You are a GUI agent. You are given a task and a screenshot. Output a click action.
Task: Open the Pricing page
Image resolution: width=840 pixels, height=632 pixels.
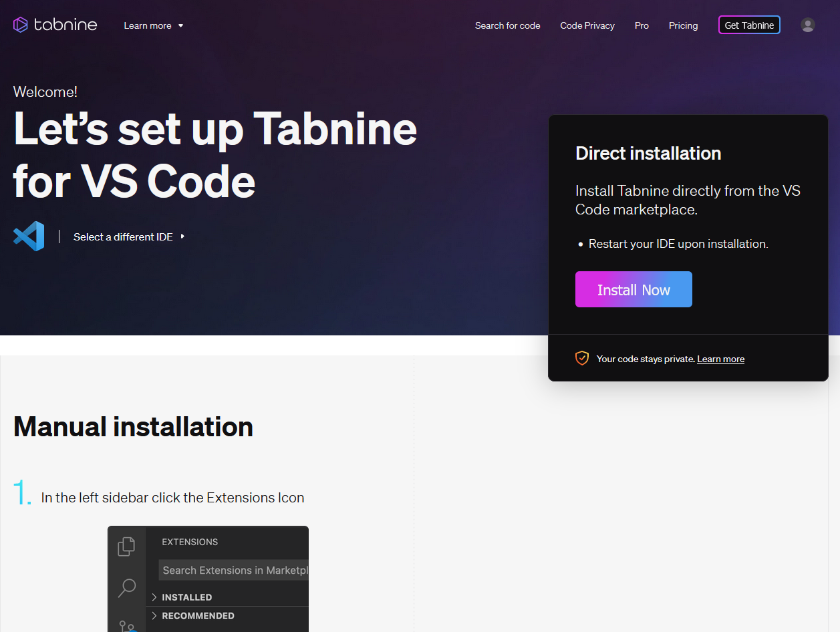[683, 25]
